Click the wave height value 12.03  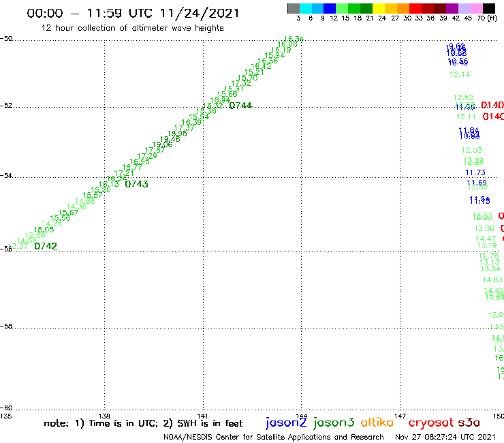[472, 150]
